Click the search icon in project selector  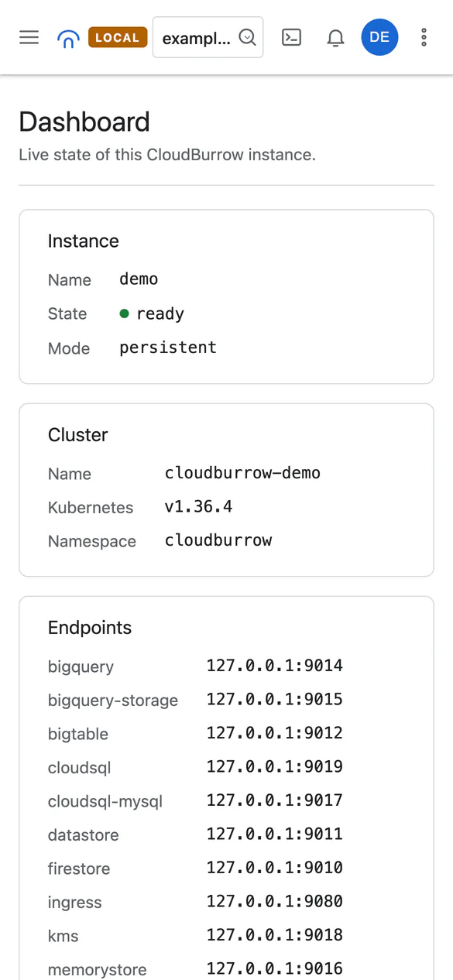(x=247, y=37)
